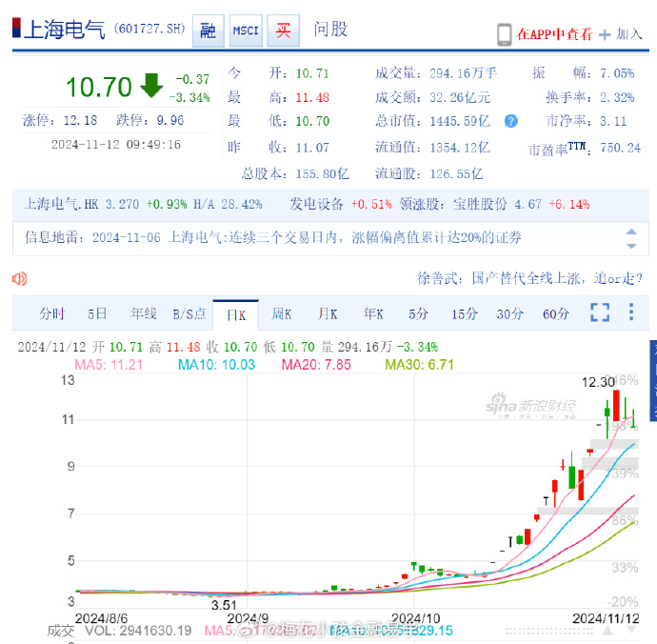
Task: Switch to the 5日 tab
Action: [x=97, y=313]
